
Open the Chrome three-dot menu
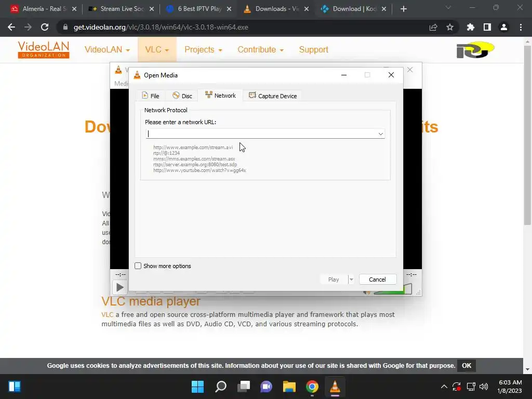(521, 27)
